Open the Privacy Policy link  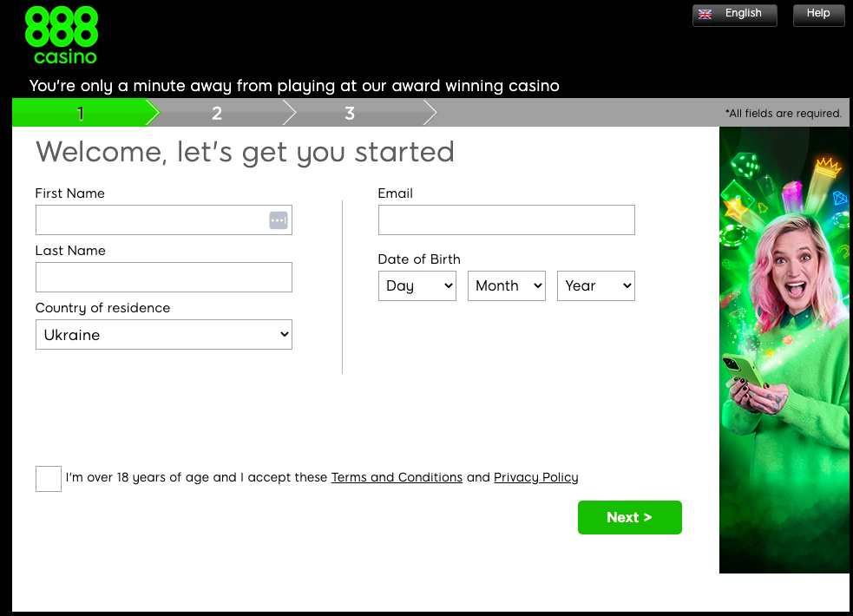[x=536, y=477]
